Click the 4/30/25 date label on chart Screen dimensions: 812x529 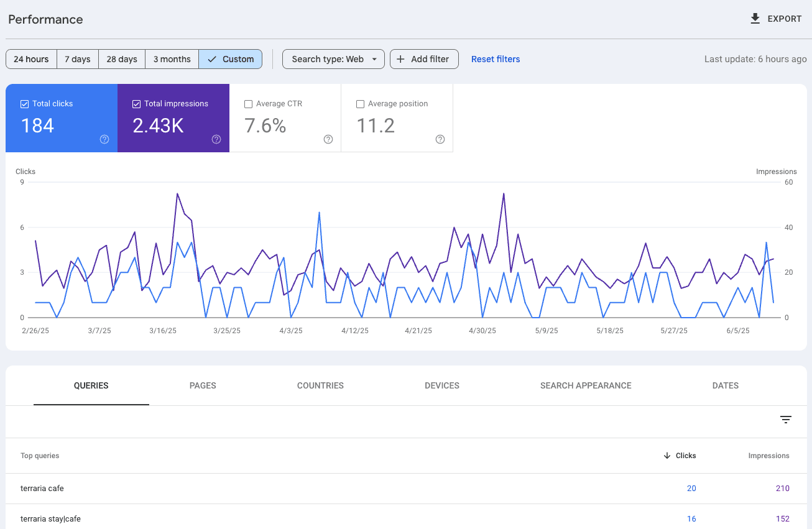pos(482,331)
